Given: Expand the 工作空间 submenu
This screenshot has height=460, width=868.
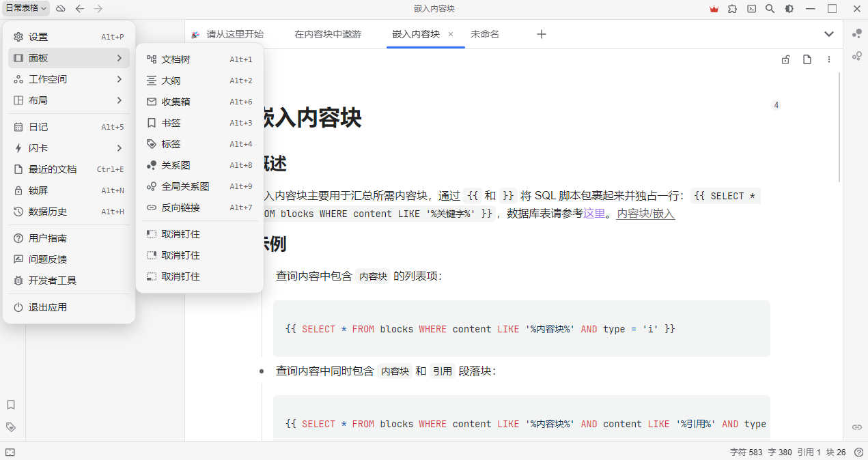Looking at the screenshot, I should pyautogui.click(x=68, y=79).
